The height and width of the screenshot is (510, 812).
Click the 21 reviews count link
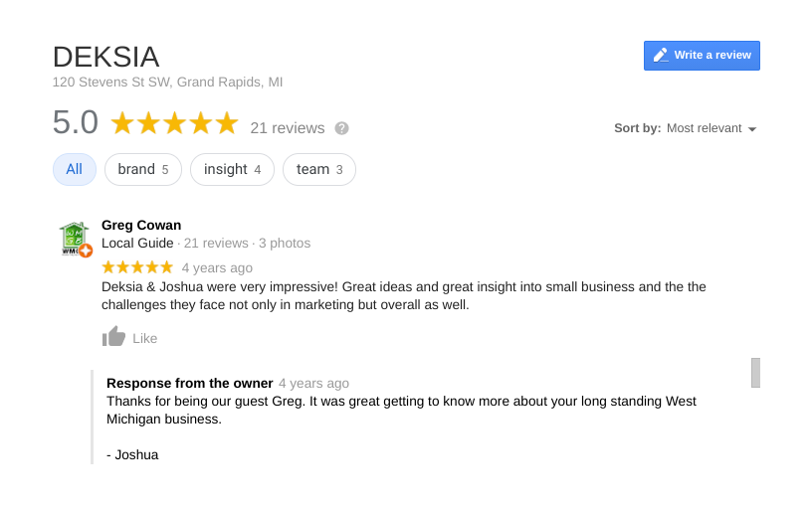coord(288,128)
